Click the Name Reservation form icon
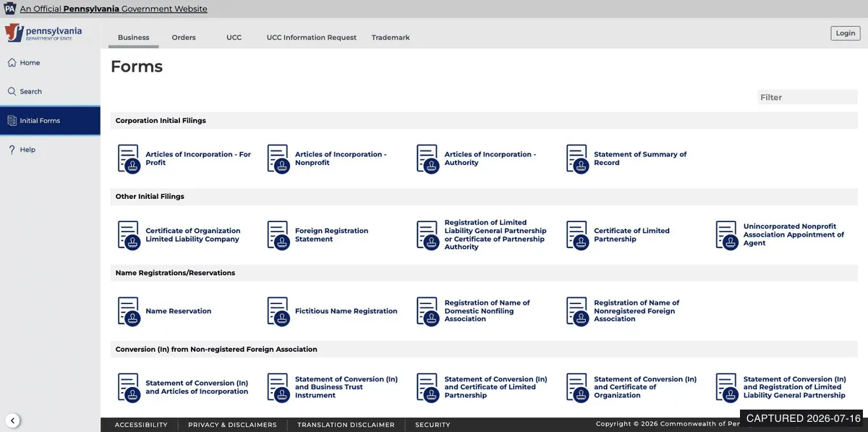Image resolution: width=868 pixels, height=432 pixels. pos(128,311)
